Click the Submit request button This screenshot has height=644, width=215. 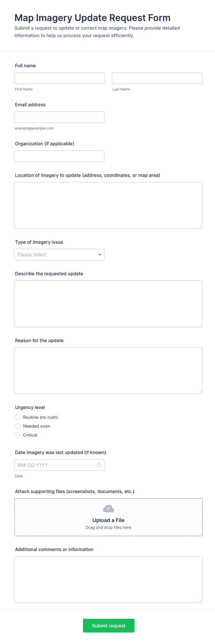coord(109,625)
